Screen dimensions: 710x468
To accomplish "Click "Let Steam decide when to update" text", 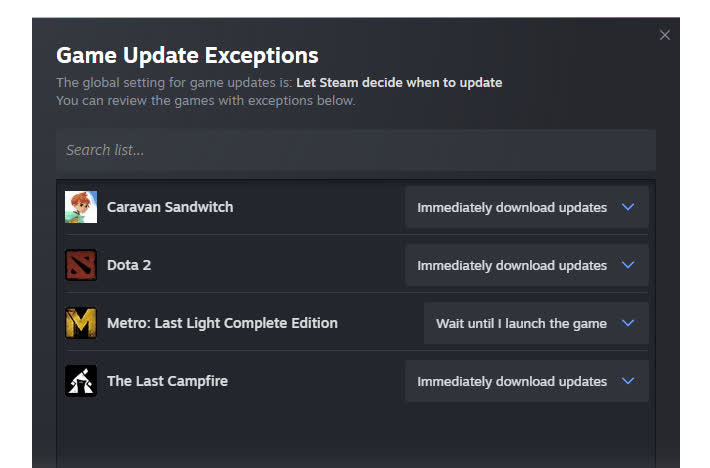I will tap(399, 82).
